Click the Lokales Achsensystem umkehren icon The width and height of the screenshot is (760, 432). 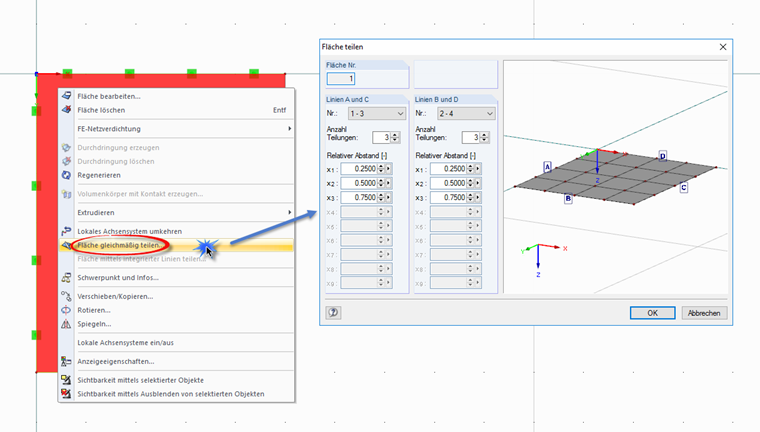[66, 231]
